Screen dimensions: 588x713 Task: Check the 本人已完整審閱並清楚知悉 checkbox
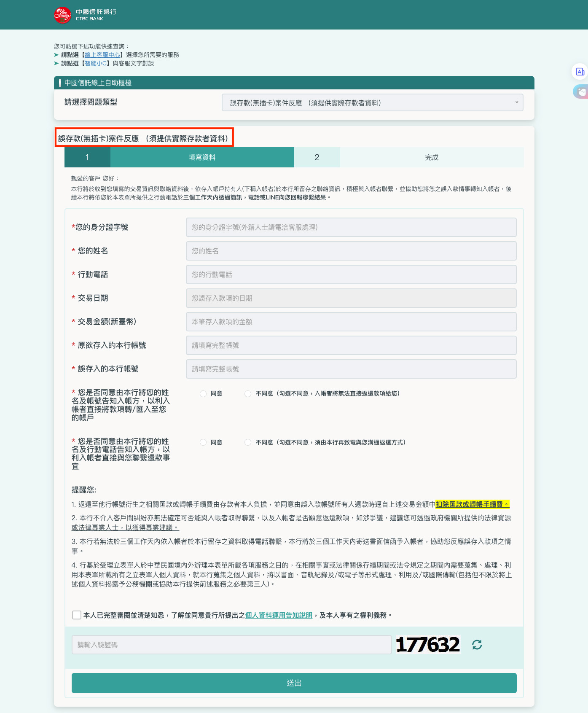[77, 615]
